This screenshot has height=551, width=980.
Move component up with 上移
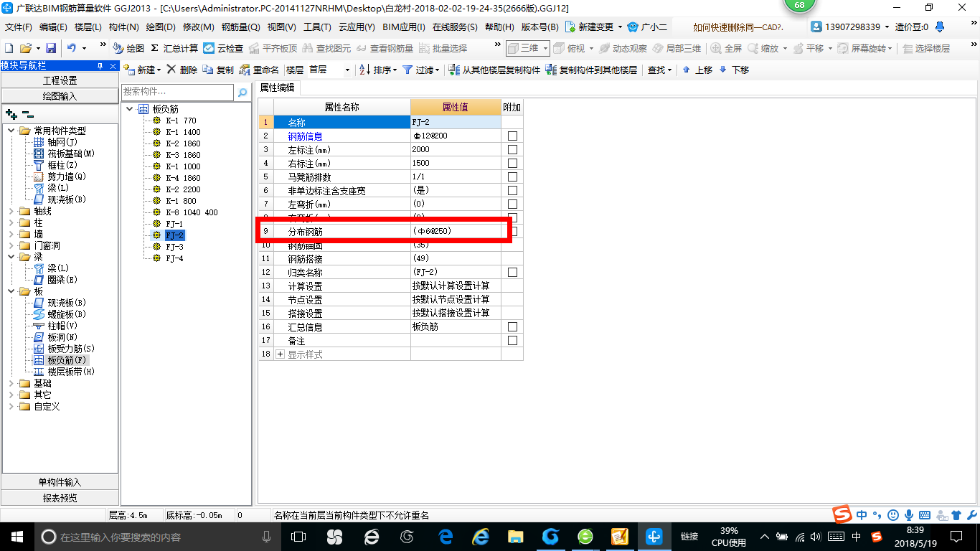[697, 70]
